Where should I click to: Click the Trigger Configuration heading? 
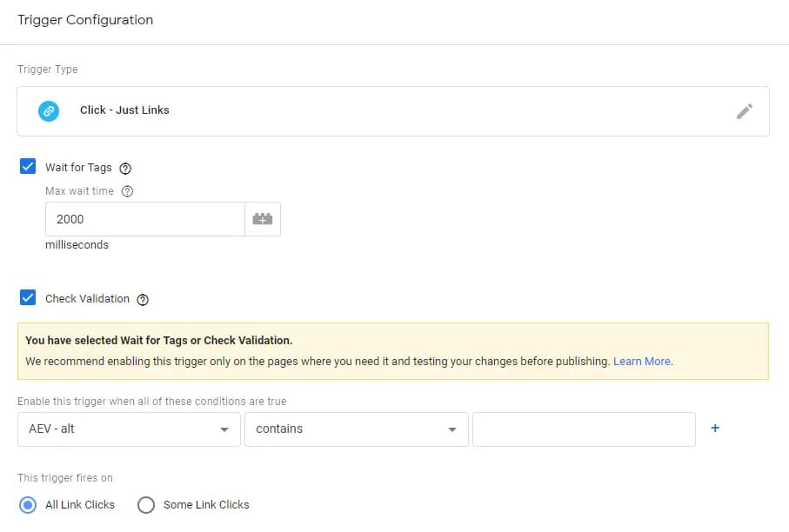(85, 20)
